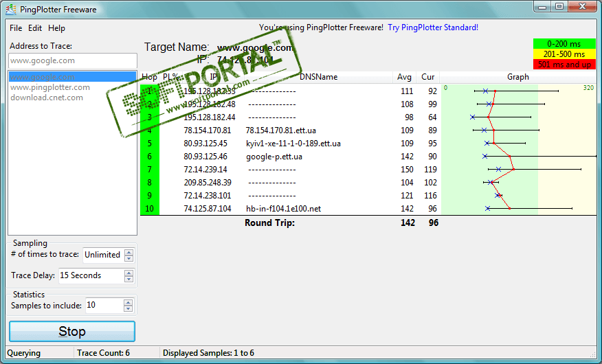Click the Samples to include field

click(104, 306)
